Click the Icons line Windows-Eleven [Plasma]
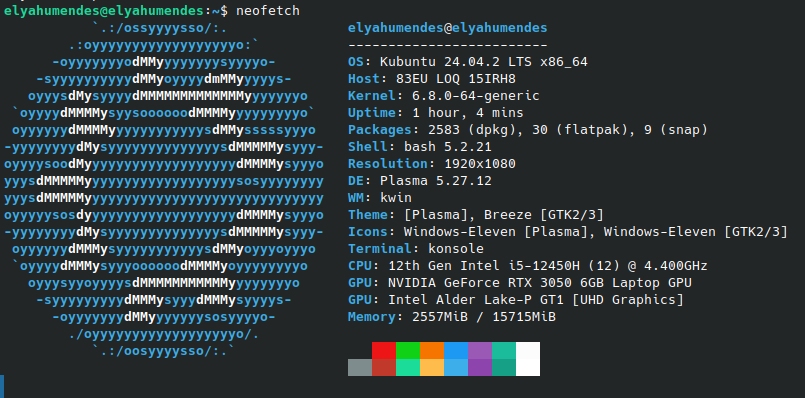 567,232
